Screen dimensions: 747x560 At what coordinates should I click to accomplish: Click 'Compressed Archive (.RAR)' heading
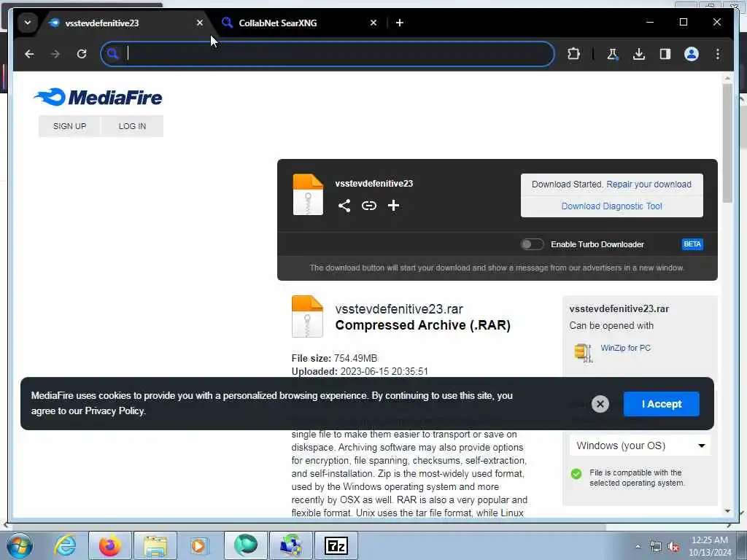(x=422, y=325)
